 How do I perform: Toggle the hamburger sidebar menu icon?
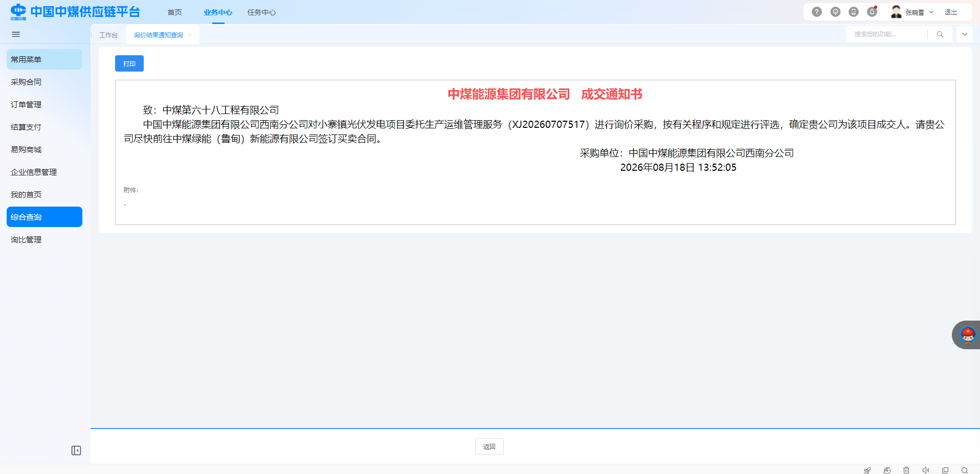click(x=16, y=34)
